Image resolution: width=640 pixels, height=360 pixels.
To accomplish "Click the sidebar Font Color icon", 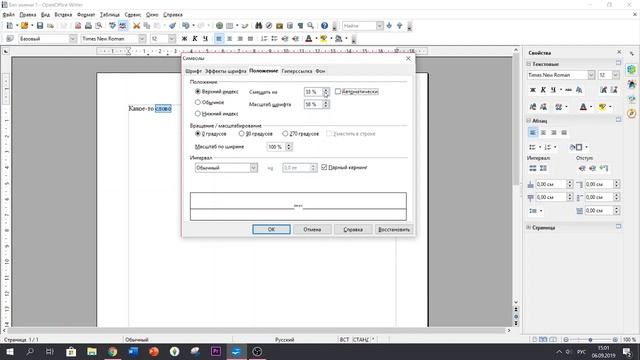I will 583,107.
